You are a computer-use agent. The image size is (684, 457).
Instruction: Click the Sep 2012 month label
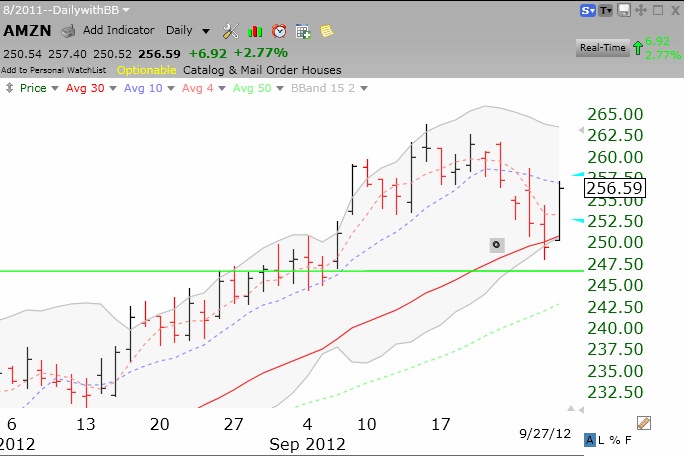[x=307, y=444]
